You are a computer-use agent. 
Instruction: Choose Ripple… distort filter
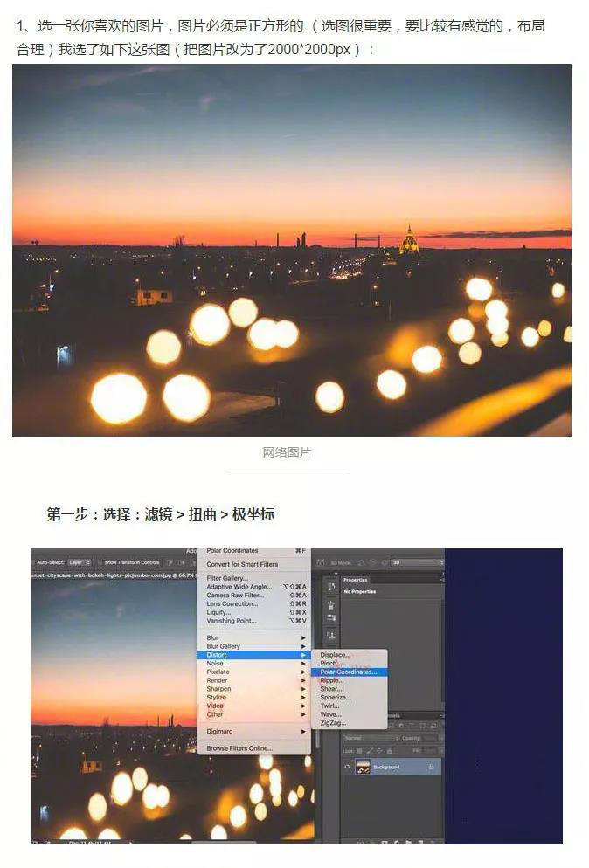pos(349,680)
